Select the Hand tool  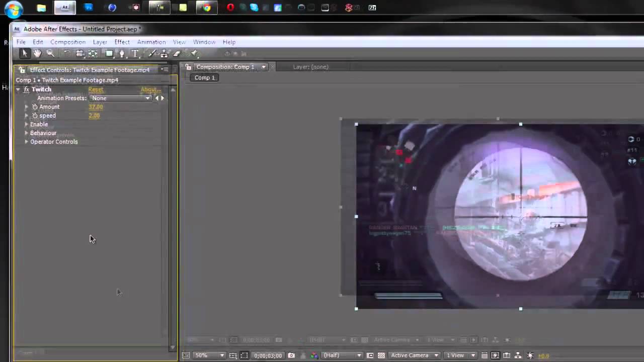coord(37,53)
